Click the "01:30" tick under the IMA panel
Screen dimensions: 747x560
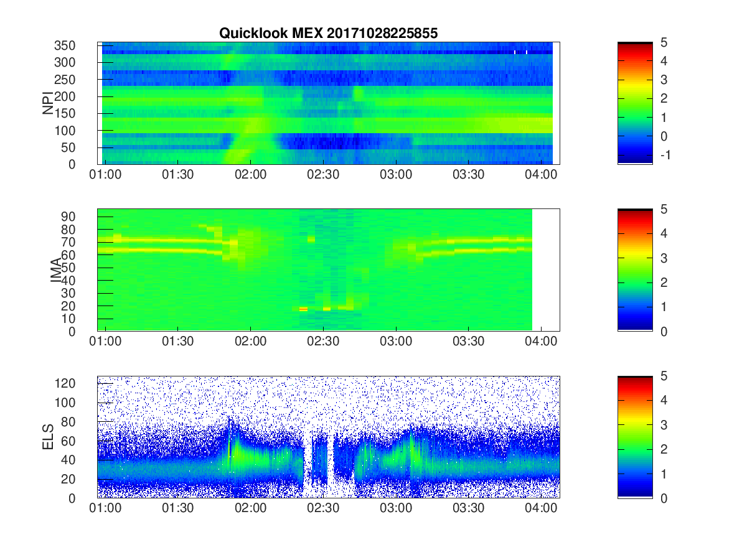(178, 343)
